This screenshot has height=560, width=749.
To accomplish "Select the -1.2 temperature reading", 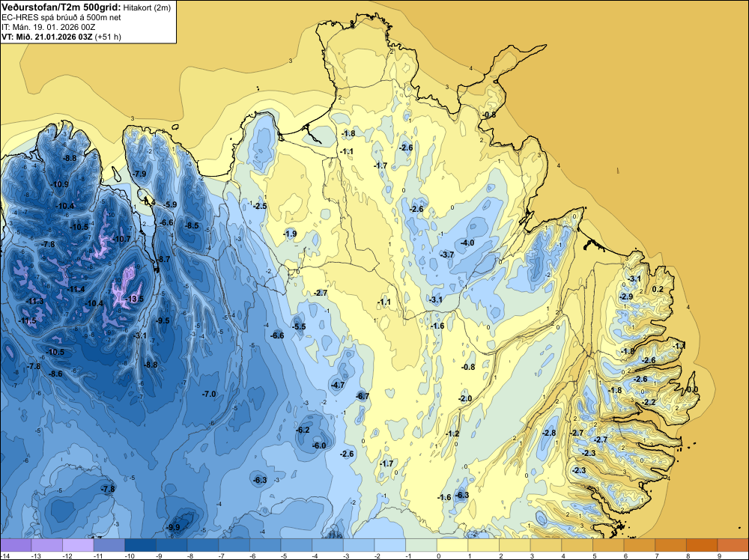I will (452, 433).
